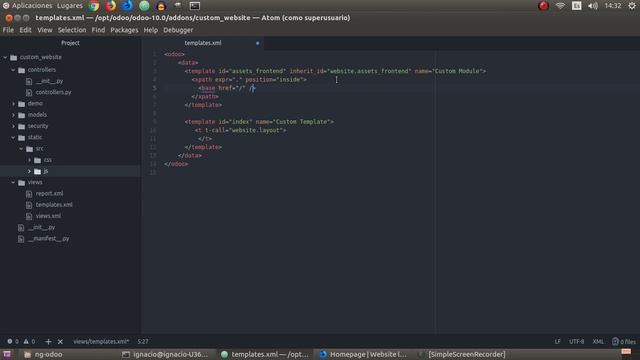The image size is (640, 360).
Task: Open __init__.py under controllers
Action: tap(49, 81)
